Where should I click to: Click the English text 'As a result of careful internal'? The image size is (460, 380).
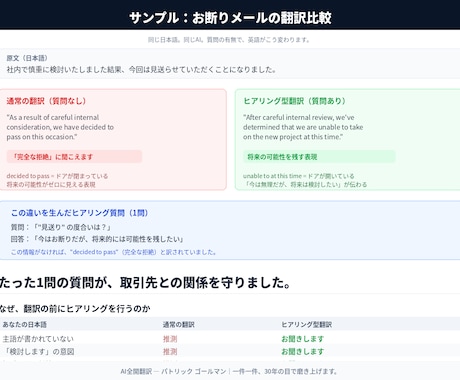point(53,117)
